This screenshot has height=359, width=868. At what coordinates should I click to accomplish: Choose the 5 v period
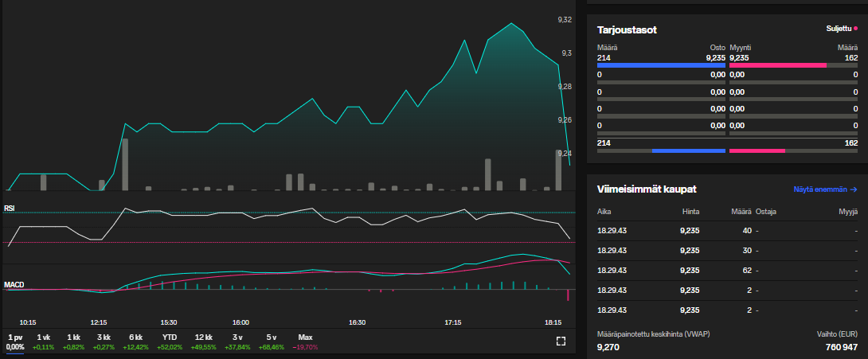click(272, 341)
